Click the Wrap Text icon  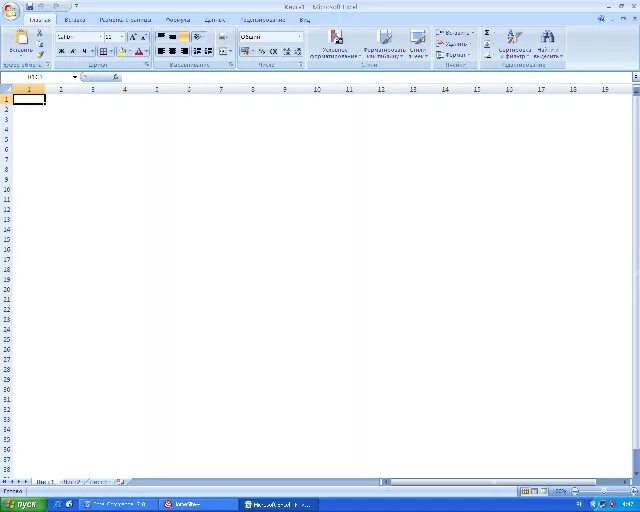[223, 37]
